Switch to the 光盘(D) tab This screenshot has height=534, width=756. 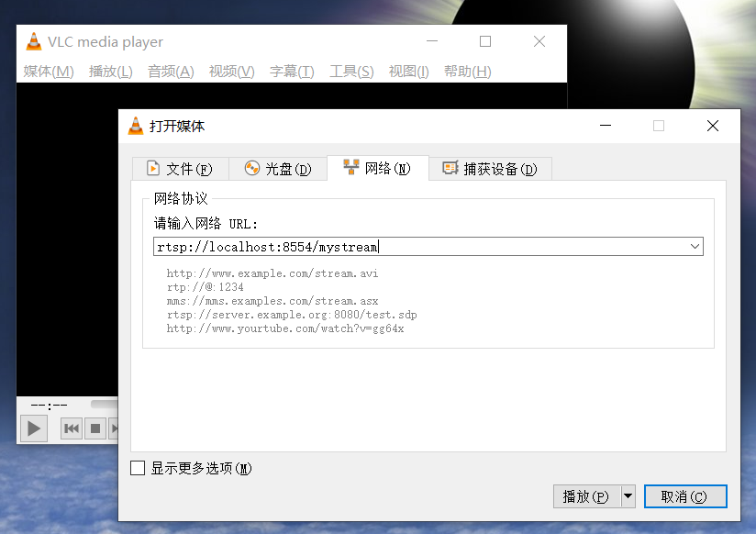[x=278, y=168]
